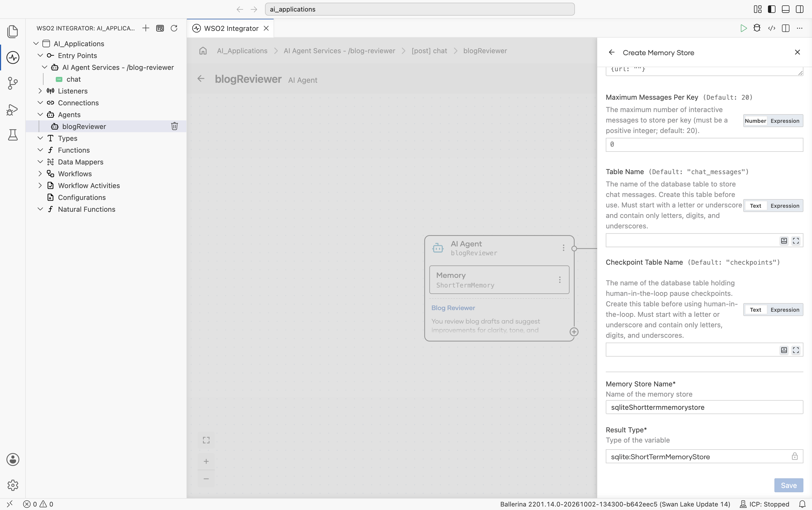Open the Source Control branch icon
Screen dimensions: 812x510
point(13,83)
